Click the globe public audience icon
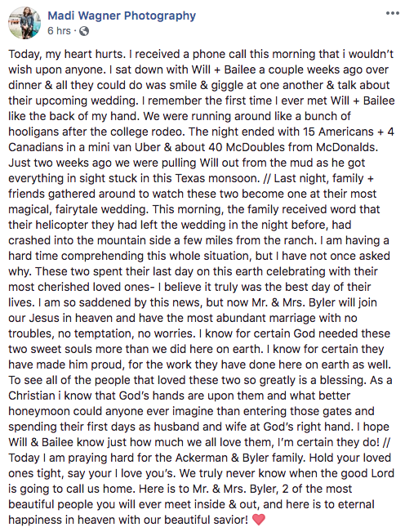This screenshot has width=405, height=532. pyautogui.click(x=84, y=31)
